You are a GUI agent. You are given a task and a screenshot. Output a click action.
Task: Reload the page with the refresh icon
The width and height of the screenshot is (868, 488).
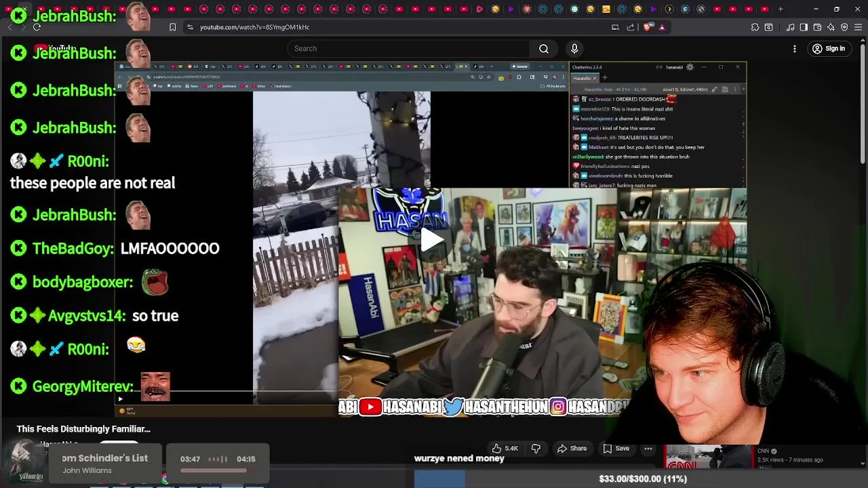37,27
